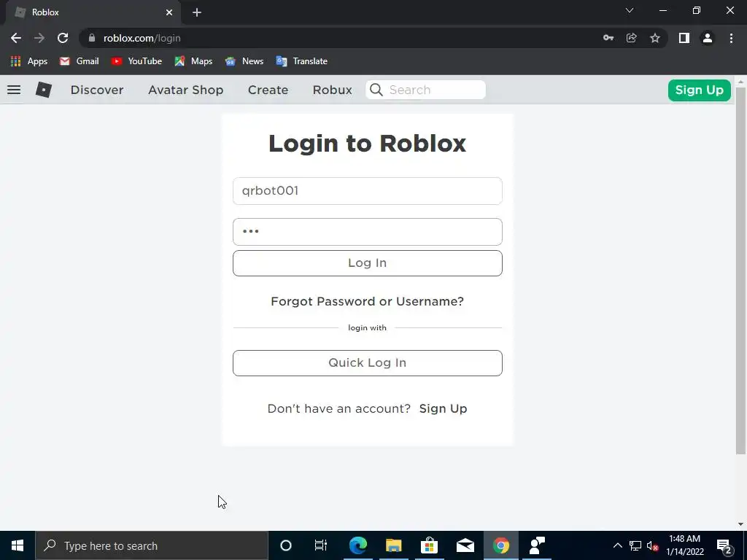Screen dimensions: 747x560
Task: Open Chrome three-dot menu
Action: click(731, 38)
